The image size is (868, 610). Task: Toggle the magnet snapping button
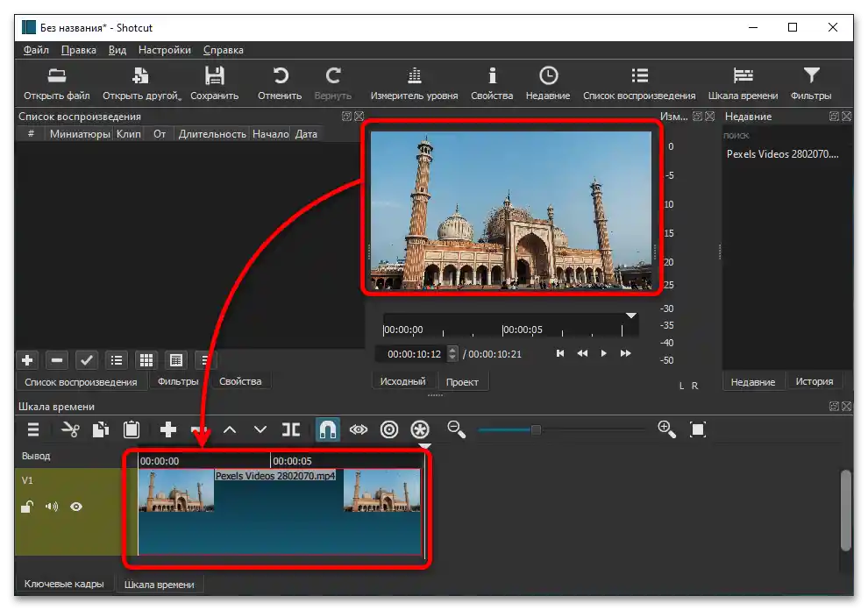tap(327, 429)
